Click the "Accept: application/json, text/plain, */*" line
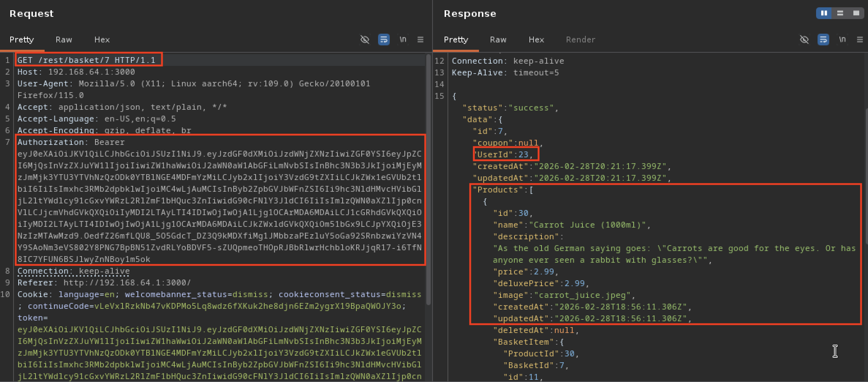Viewport: 868px width, 382px height. [x=122, y=107]
